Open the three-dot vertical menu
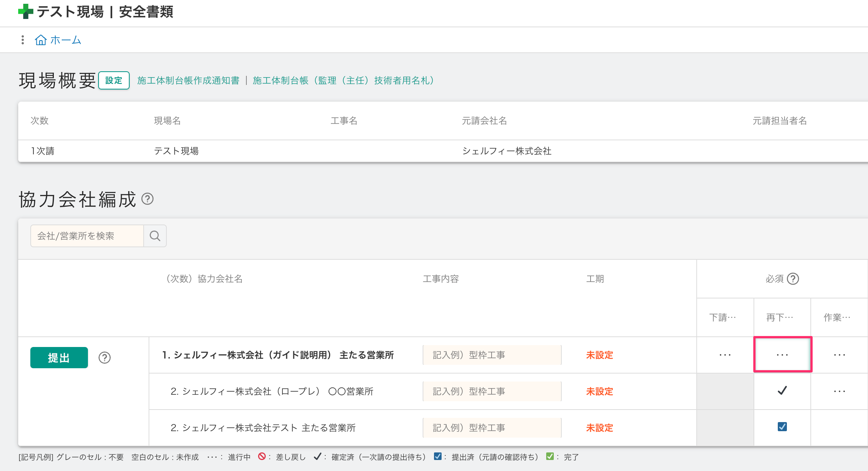Viewport: 868px width, 471px height. tap(23, 40)
